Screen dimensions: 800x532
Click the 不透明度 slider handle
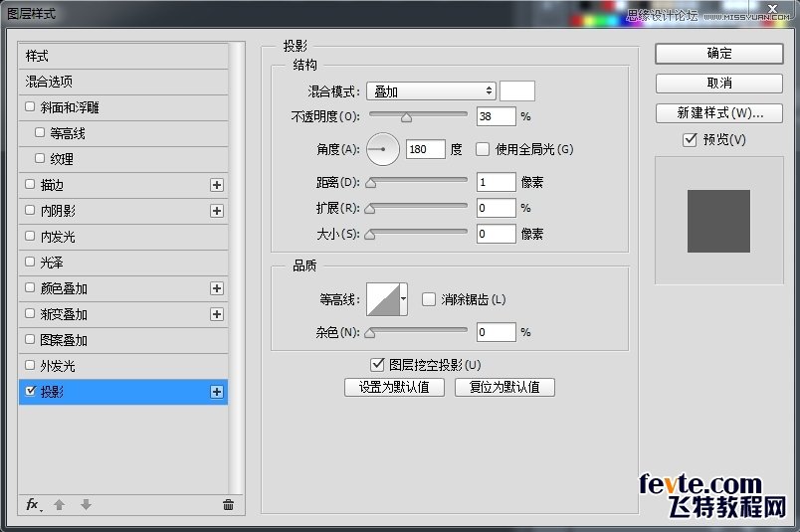(x=406, y=117)
